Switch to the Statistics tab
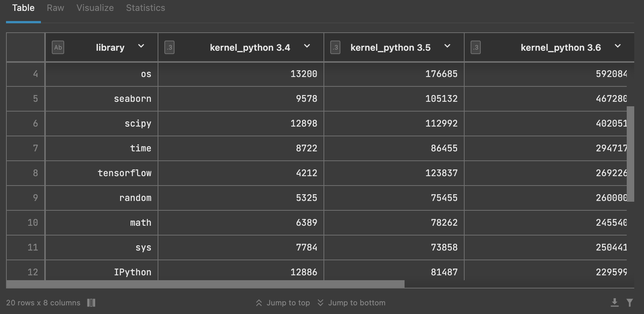This screenshot has height=314, width=644. click(145, 8)
